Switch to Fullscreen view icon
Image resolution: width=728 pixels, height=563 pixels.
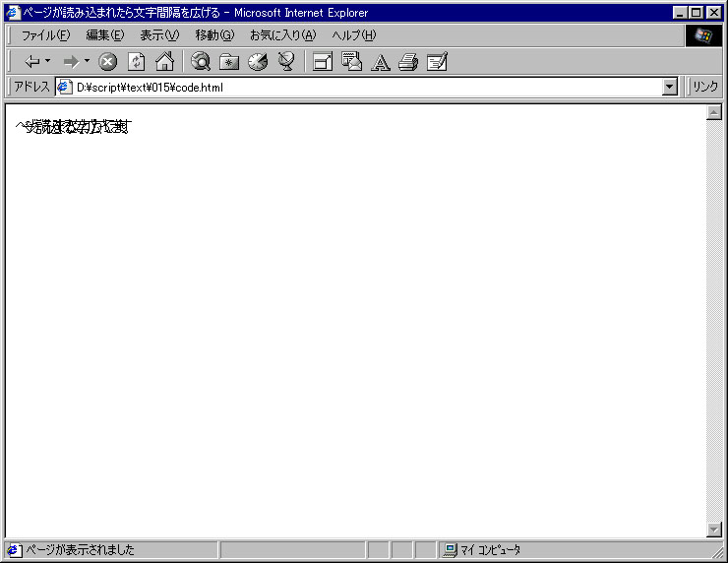point(323,61)
